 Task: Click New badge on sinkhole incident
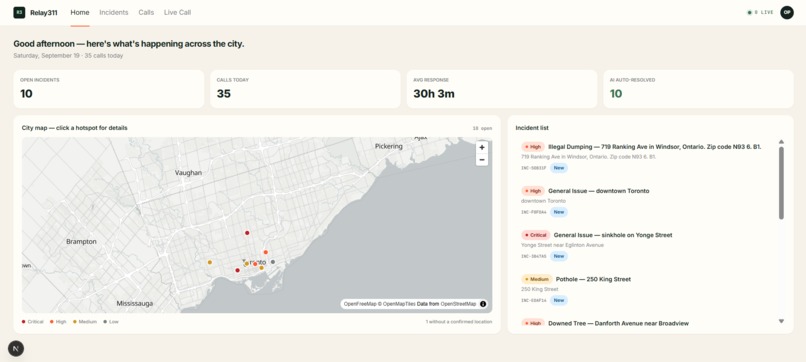(559, 256)
